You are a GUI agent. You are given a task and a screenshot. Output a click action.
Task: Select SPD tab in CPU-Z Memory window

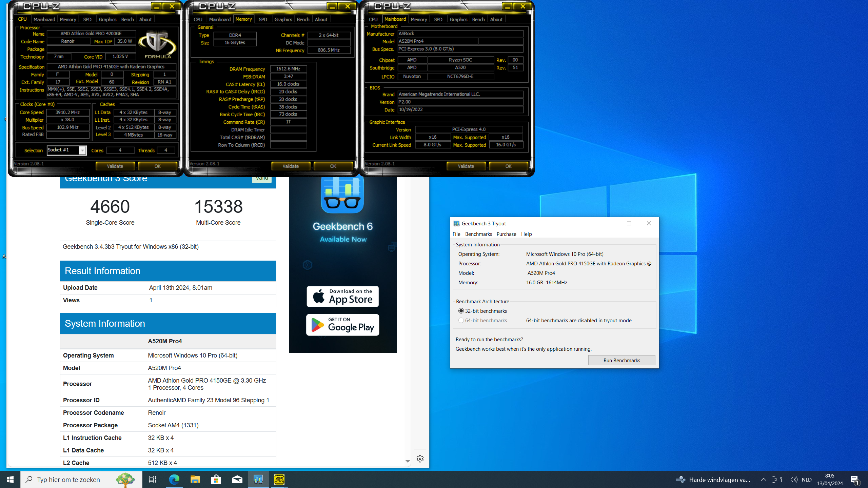[x=263, y=19]
